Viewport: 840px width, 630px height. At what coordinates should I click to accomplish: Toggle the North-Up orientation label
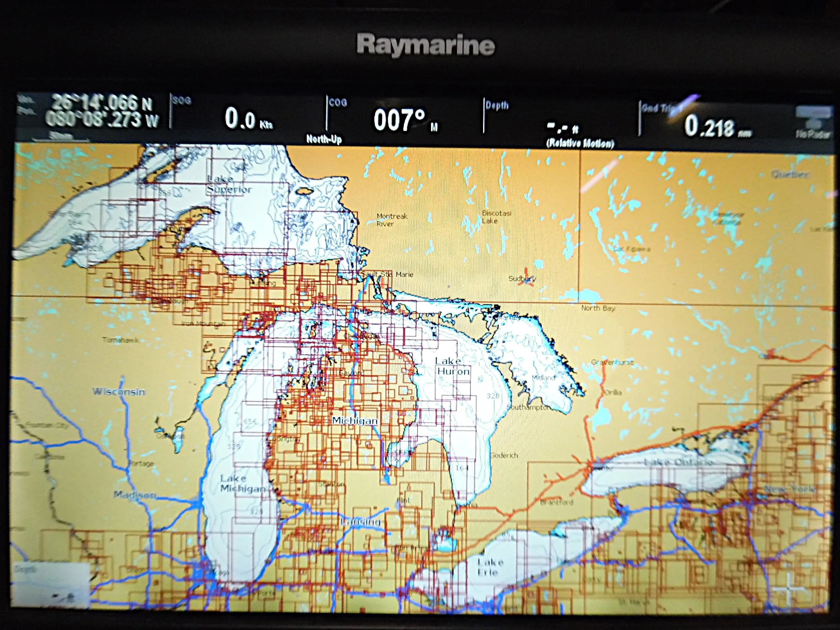point(324,139)
